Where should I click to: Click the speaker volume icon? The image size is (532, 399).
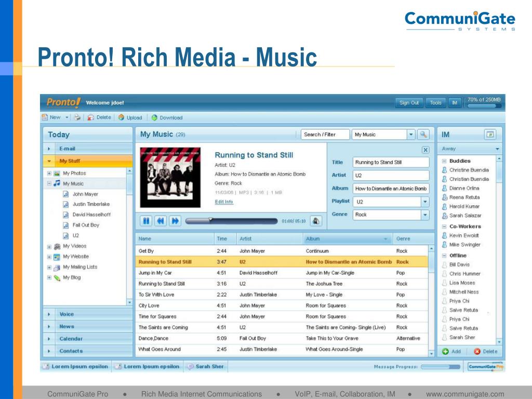(315, 221)
